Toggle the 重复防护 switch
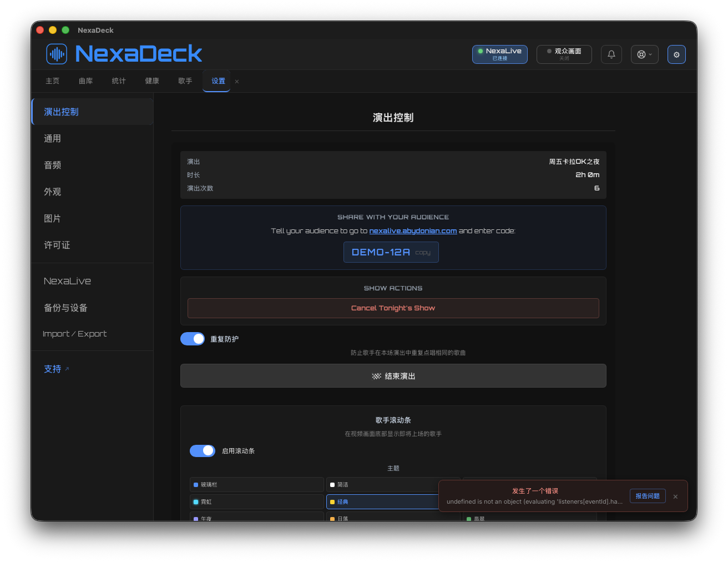This screenshot has height=562, width=728. [x=193, y=339]
